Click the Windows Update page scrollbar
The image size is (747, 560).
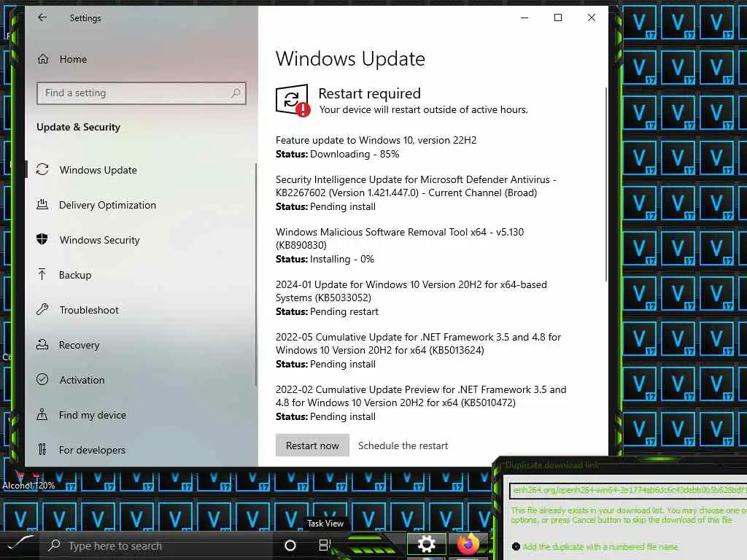pyautogui.click(x=606, y=184)
